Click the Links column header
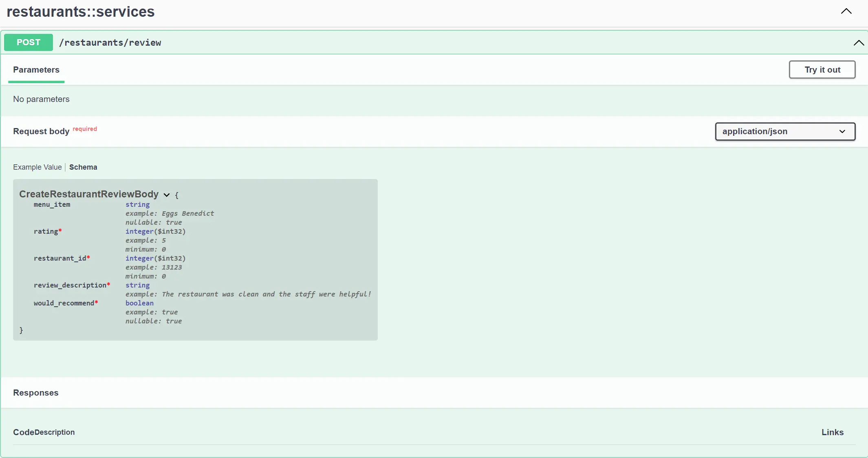 click(831, 432)
